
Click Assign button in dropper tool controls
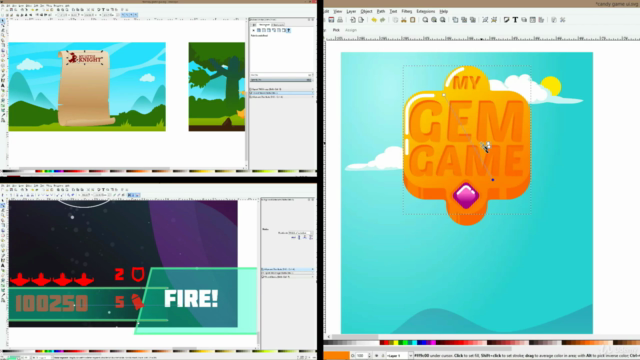click(x=351, y=30)
